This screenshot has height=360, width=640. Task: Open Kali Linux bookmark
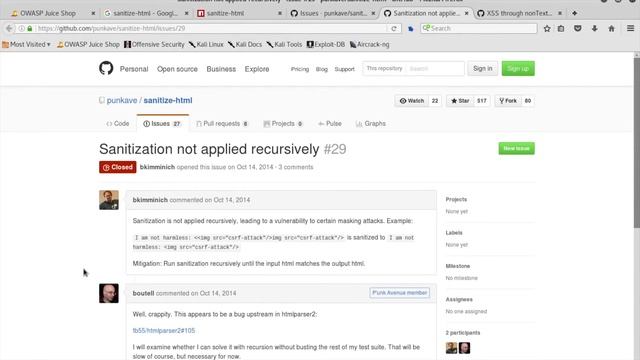point(206,44)
